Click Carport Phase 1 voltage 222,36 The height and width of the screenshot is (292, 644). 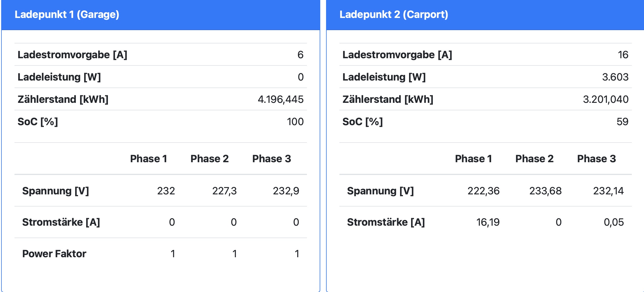coord(483,191)
